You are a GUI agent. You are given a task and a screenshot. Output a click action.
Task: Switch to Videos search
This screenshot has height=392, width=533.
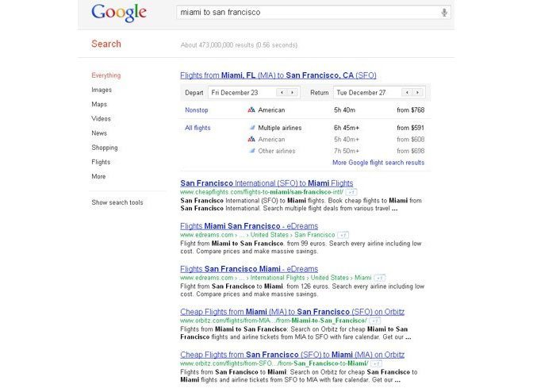[x=101, y=119]
